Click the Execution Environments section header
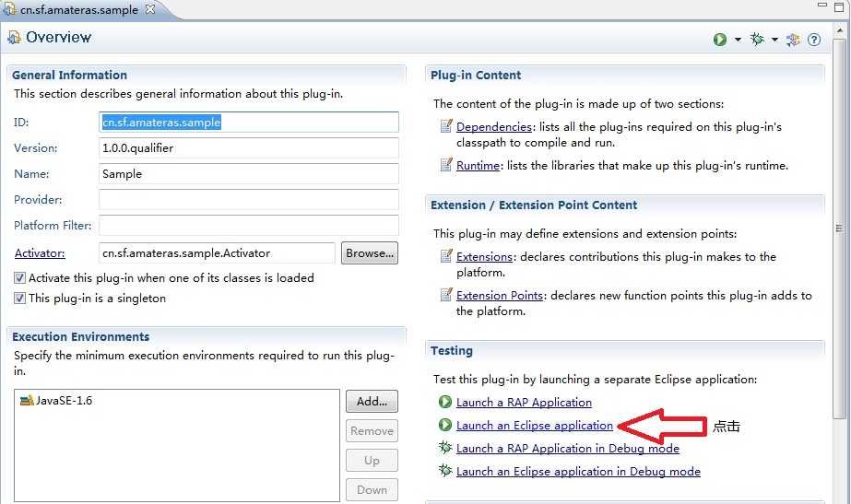 coord(80,336)
